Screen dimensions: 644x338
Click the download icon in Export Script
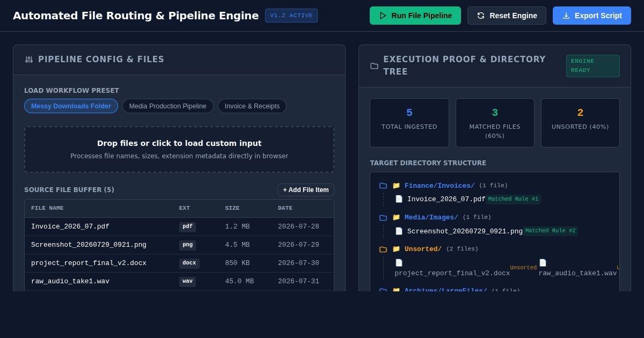(566, 16)
